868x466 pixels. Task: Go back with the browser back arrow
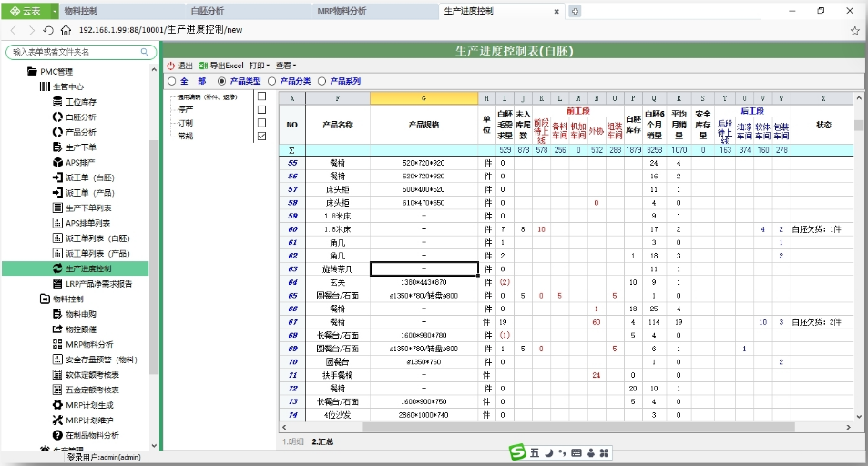coord(14,30)
